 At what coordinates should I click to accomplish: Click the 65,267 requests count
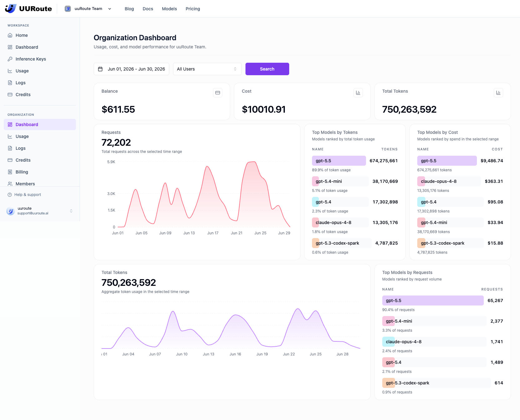[x=495, y=300]
